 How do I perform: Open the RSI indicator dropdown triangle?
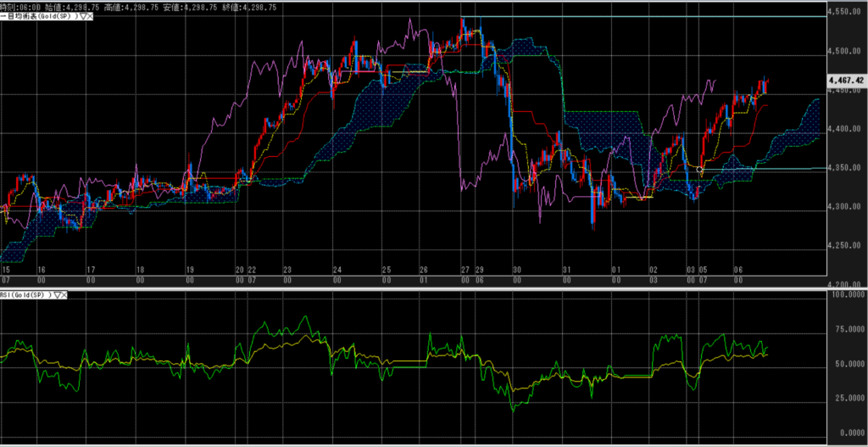click(x=57, y=294)
